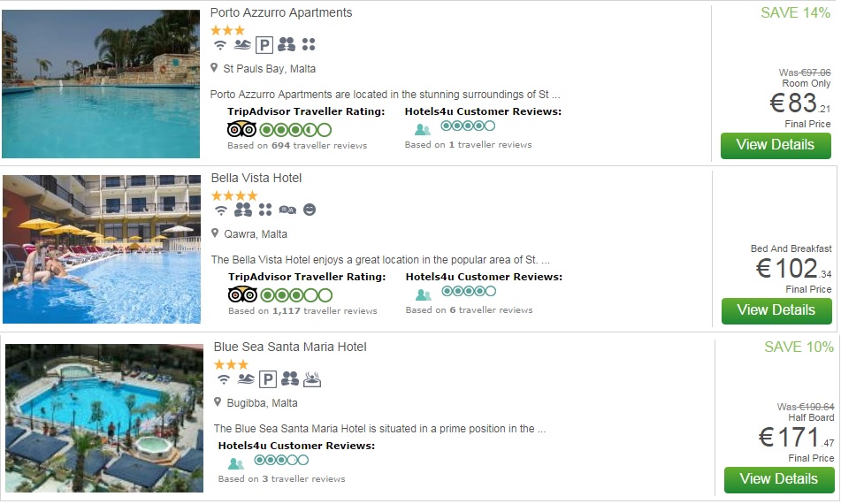Click the swimming pool icon for Blue Sea Santa Maria

point(246,379)
